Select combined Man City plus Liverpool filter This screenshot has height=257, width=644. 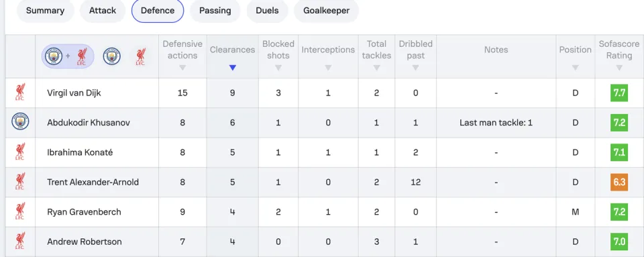pyautogui.click(x=68, y=56)
